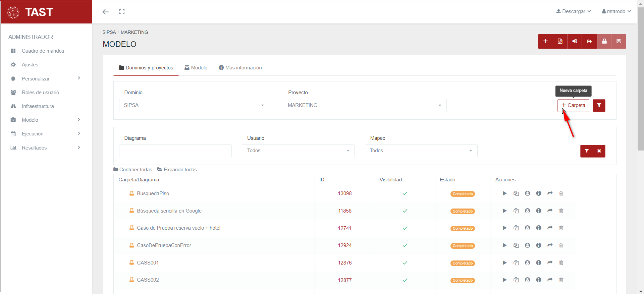
Task: Click the Diagrama text input field
Action: pyautogui.click(x=175, y=151)
